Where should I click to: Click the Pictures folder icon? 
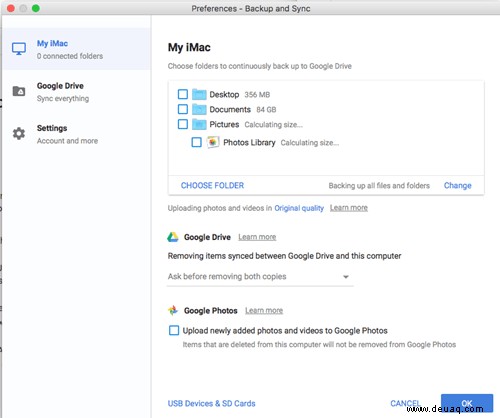pyautogui.click(x=199, y=124)
